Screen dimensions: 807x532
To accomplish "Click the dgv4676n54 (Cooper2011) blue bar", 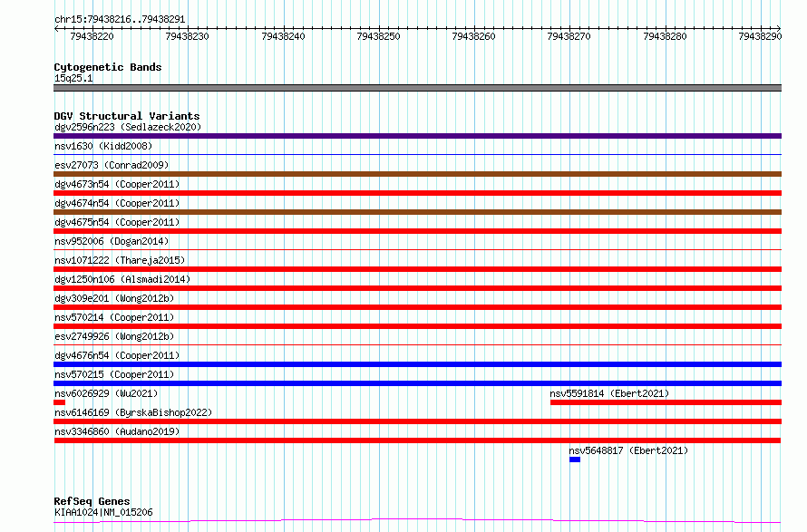I will (417, 364).
